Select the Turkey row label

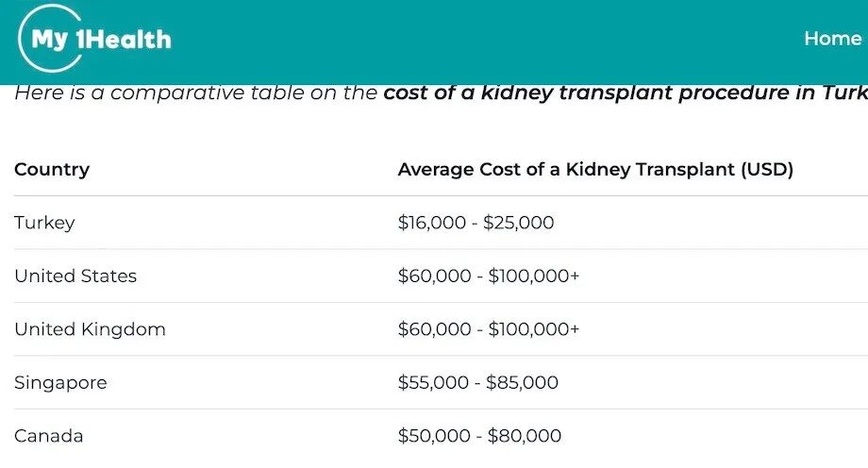[x=44, y=223]
